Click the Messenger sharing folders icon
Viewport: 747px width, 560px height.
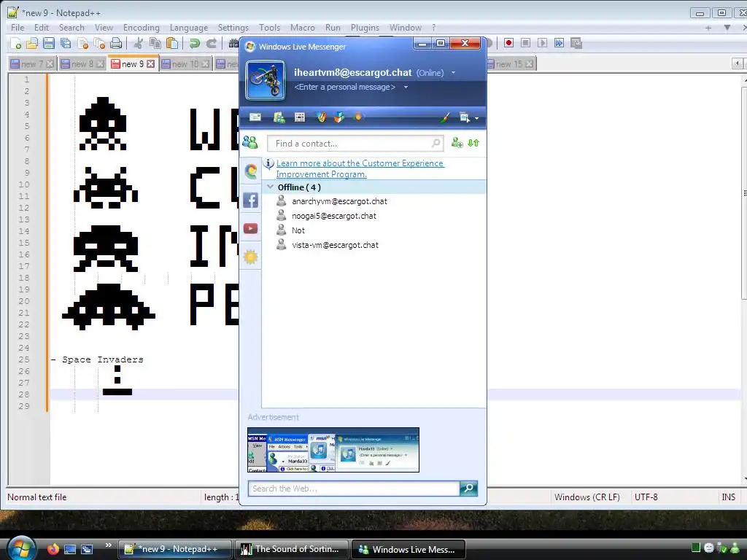point(279,117)
